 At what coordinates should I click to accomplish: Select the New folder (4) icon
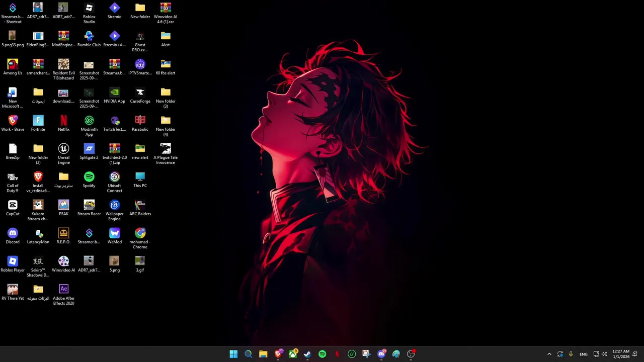tap(166, 126)
